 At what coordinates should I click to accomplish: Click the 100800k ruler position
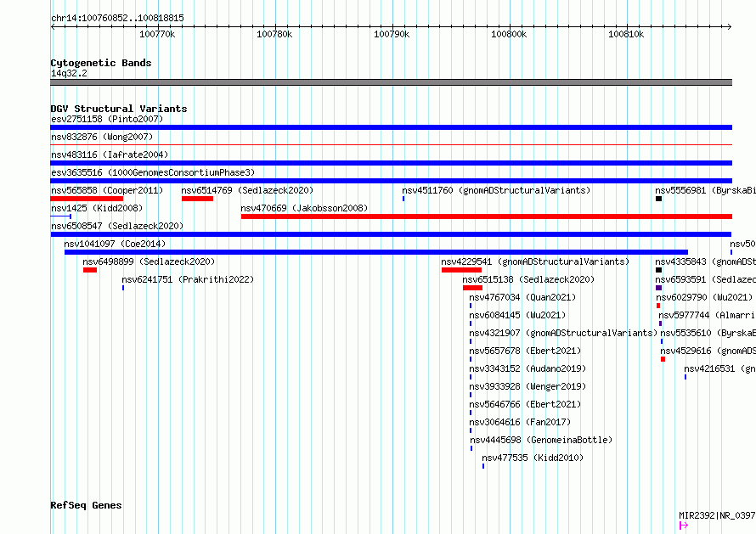(x=509, y=34)
